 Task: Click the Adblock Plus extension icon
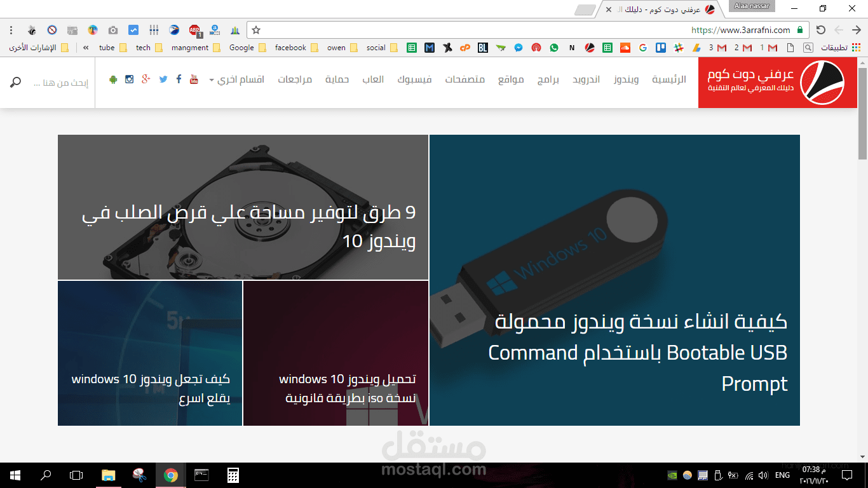(195, 30)
